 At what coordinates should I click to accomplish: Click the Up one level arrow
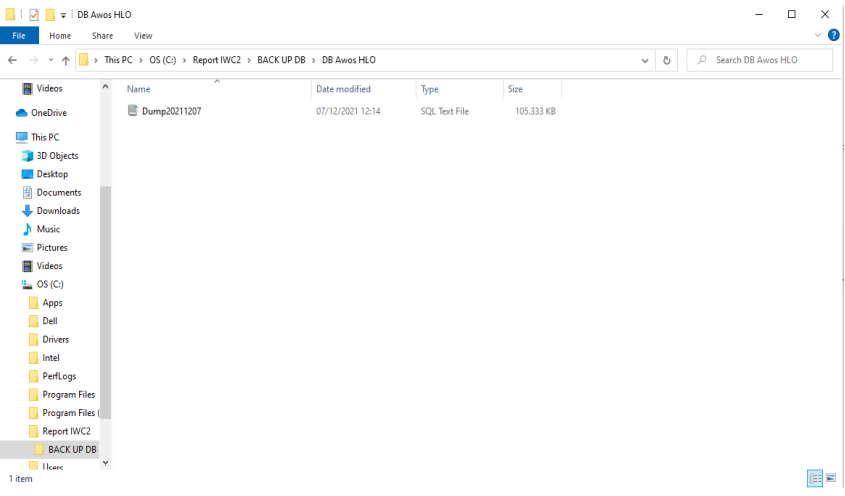pyautogui.click(x=66, y=60)
